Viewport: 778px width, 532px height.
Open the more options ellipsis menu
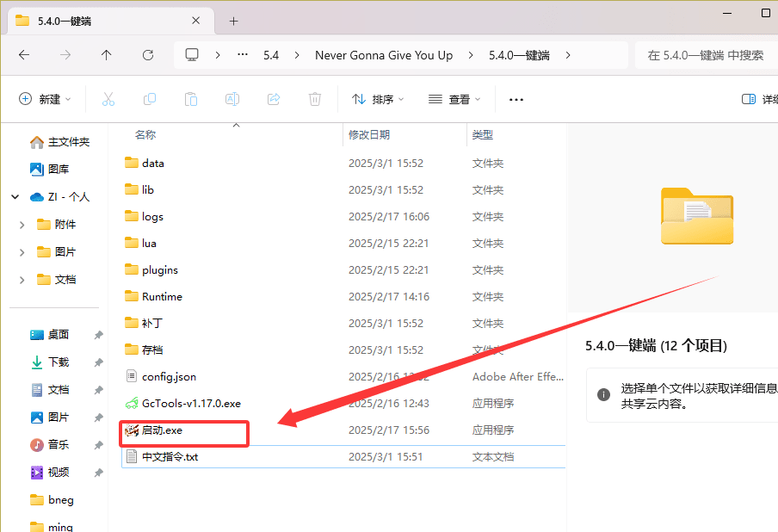(516, 99)
